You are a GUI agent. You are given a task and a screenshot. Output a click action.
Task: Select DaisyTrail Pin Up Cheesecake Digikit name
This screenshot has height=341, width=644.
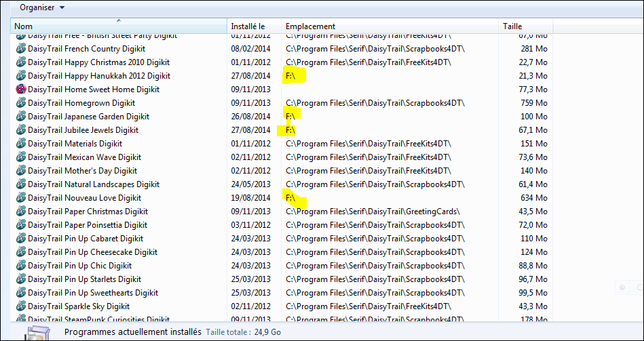click(x=93, y=252)
